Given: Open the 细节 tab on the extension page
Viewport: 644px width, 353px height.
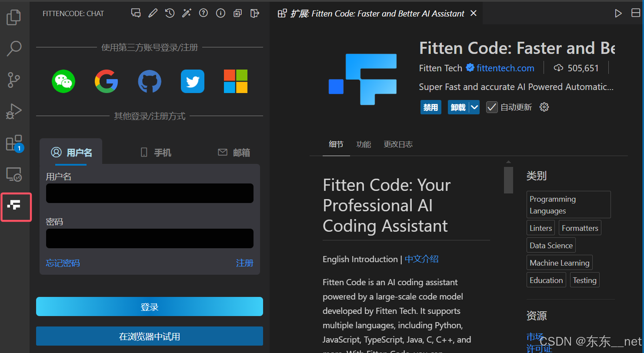Looking at the screenshot, I should pyautogui.click(x=336, y=144).
